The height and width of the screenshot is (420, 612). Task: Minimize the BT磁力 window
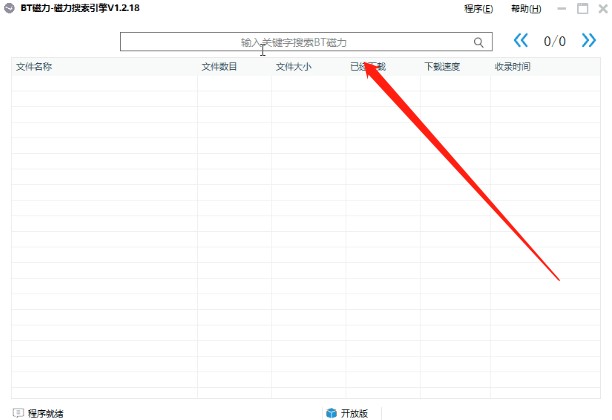tap(562, 9)
